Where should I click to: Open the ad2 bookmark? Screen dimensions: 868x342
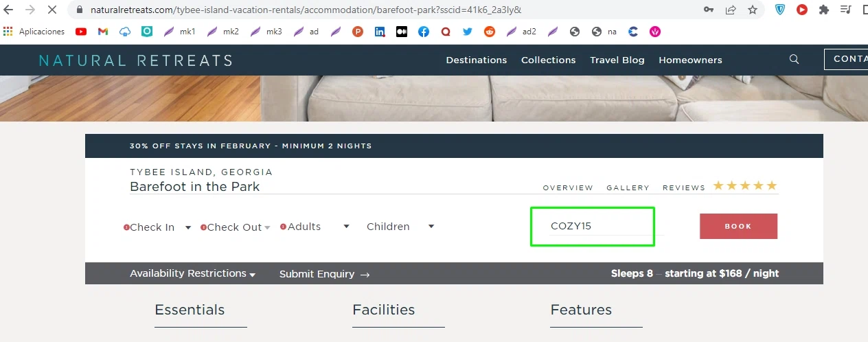click(521, 32)
